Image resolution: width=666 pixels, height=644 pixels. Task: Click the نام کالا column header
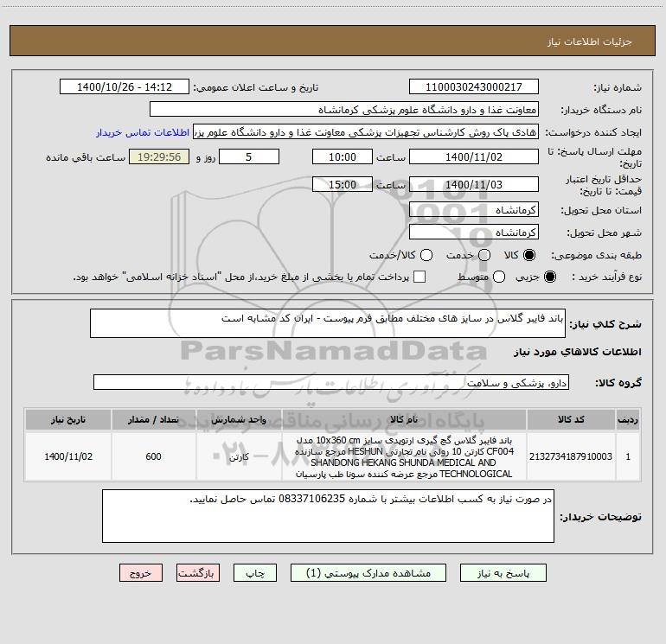tap(404, 420)
